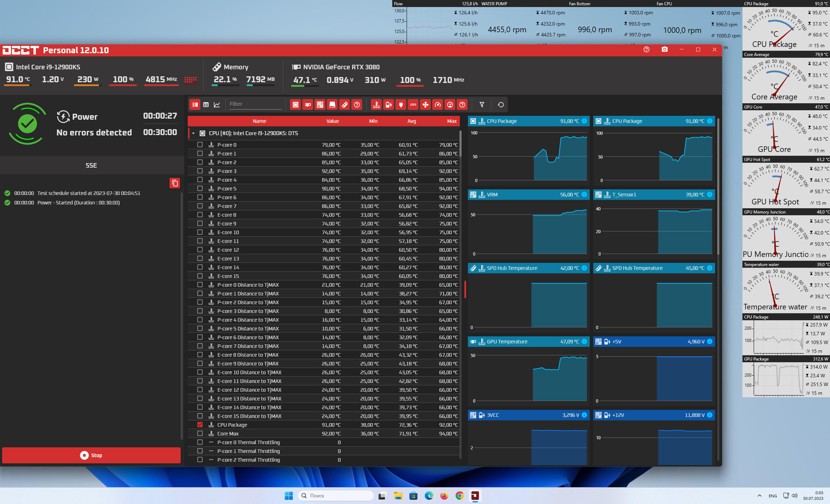Check the P-core 0 sensor checkbox
This screenshot has height=504, width=830.
click(200, 145)
